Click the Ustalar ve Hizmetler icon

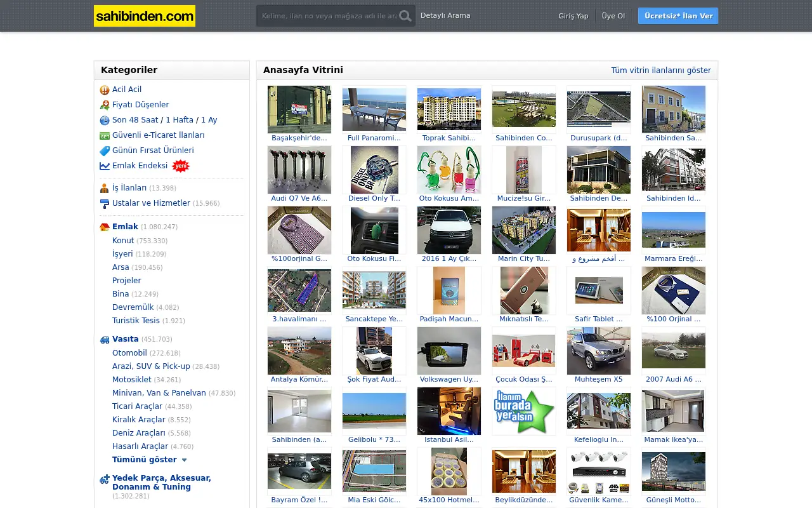[105, 203]
